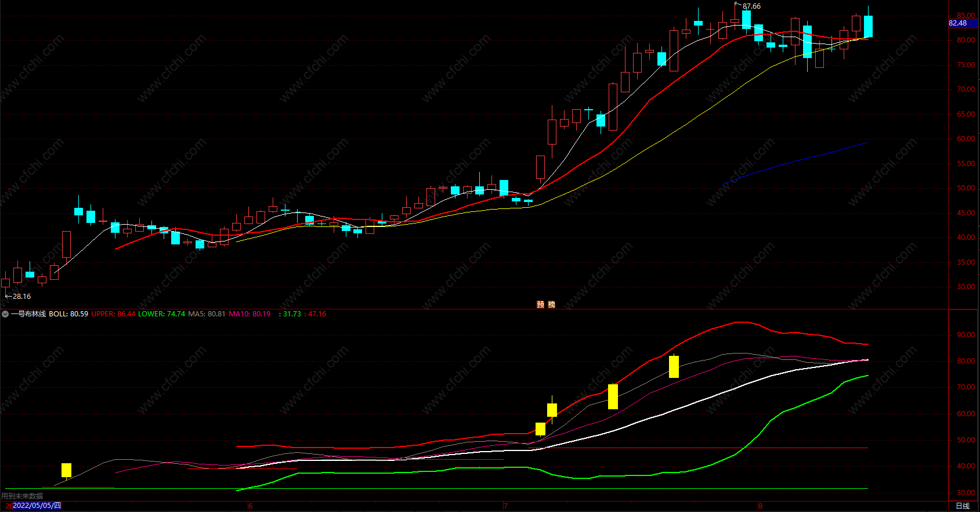This screenshot has width=980, height=512.
Task: Click the MA5: 80.81 value label
Action: coord(207,314)
